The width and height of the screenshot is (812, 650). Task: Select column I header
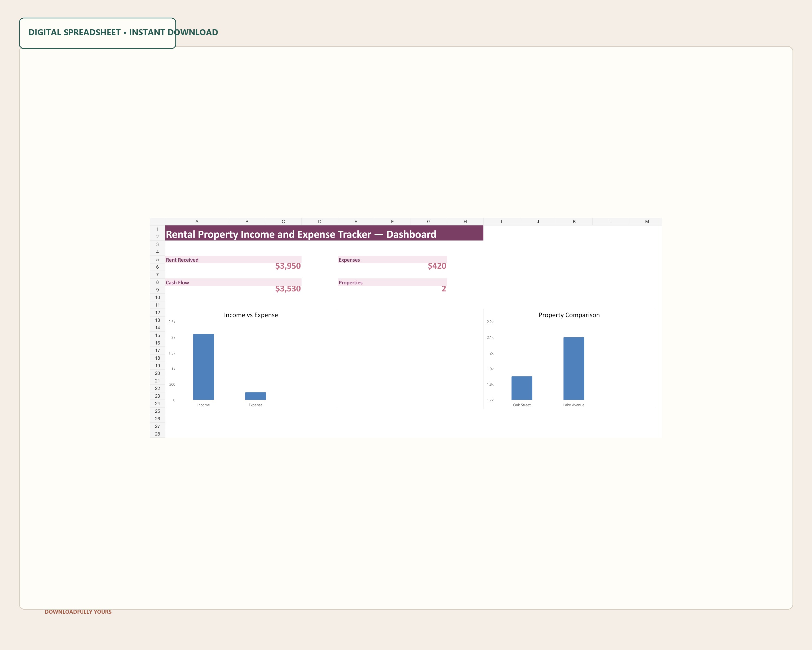click(x=502, y=222)
